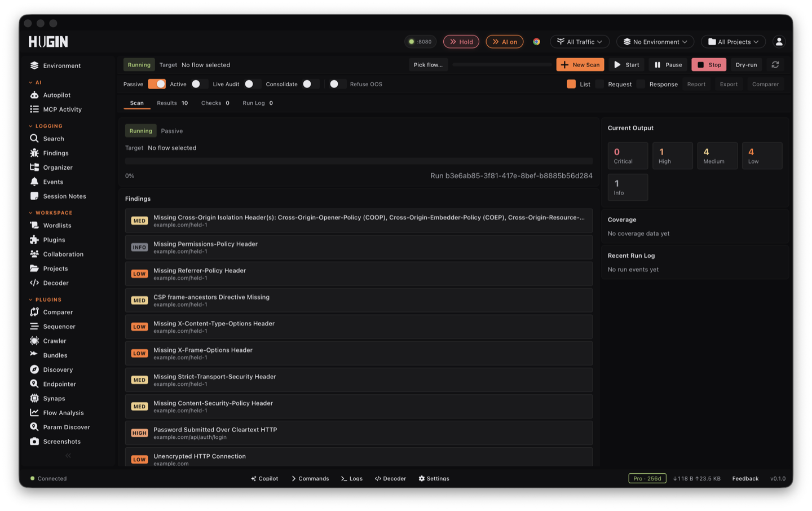
Task: Open the Discovery plugin
Action: click(x=51, y=369)
